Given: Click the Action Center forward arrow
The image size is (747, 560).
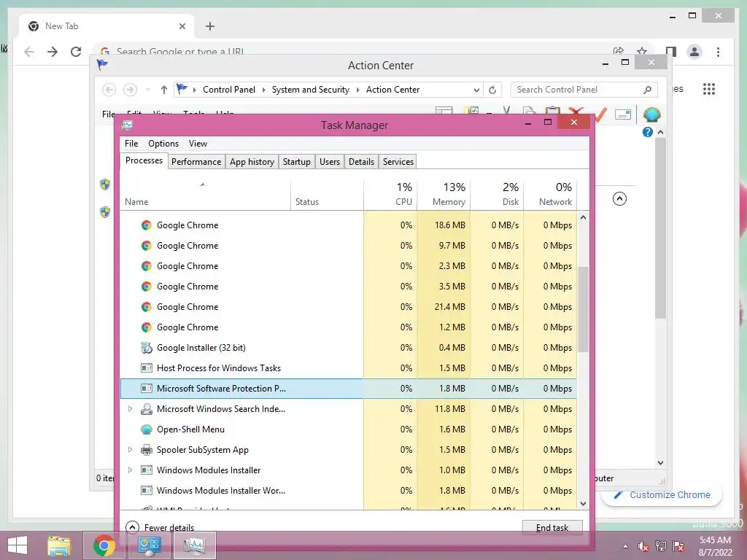Looking at the screenshot, I should pyautogui.click(x=130, y=90).
